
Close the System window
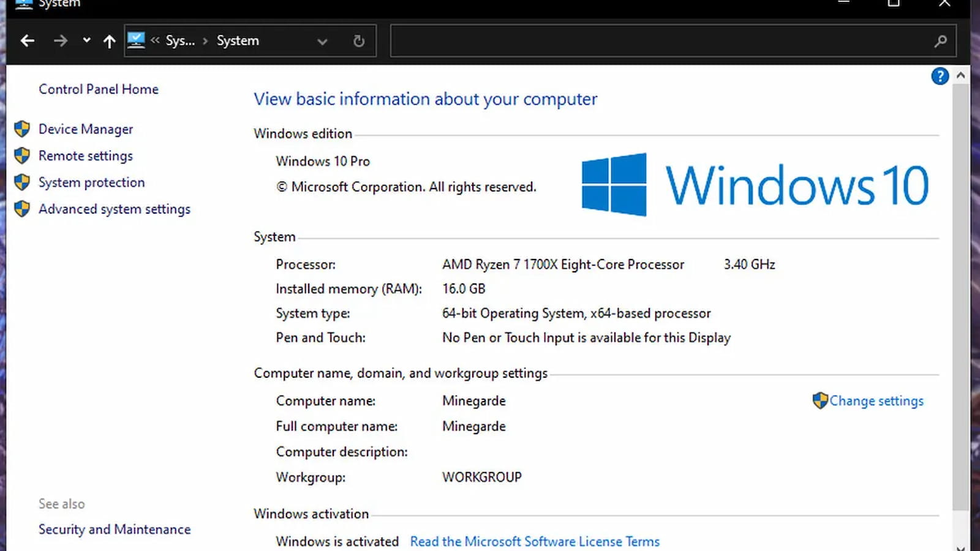944,4
